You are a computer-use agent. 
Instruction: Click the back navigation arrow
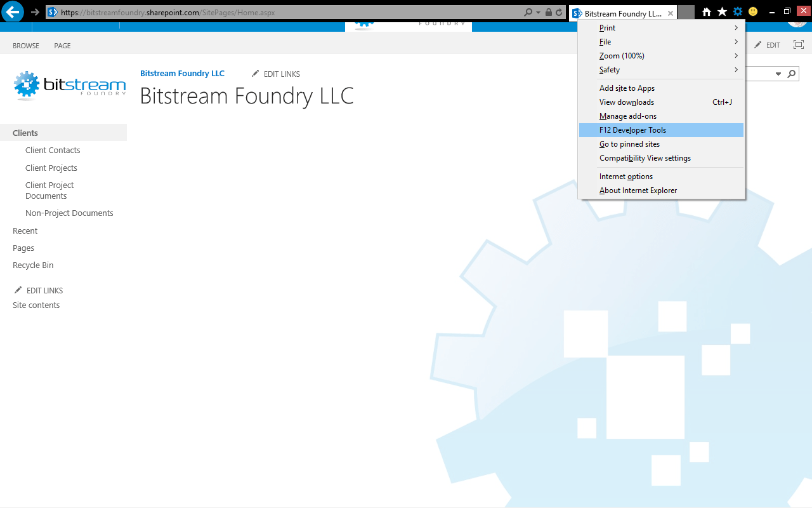[x=11, y=11]
